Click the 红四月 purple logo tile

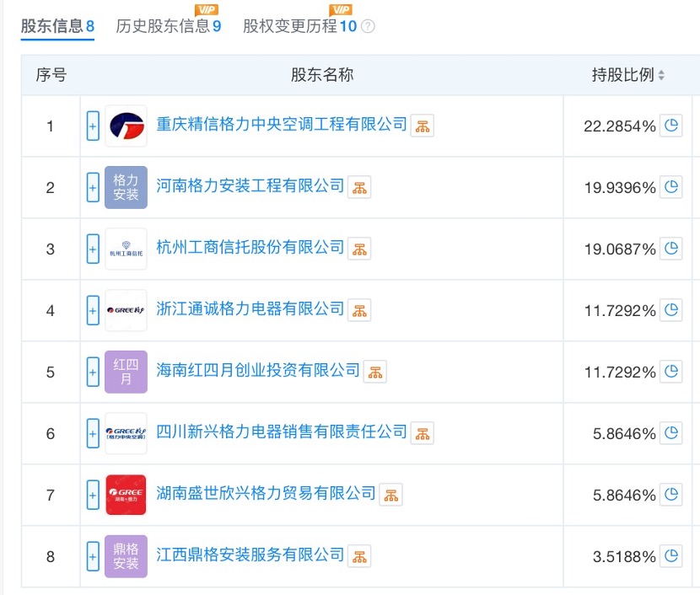[x=126, y=372]
